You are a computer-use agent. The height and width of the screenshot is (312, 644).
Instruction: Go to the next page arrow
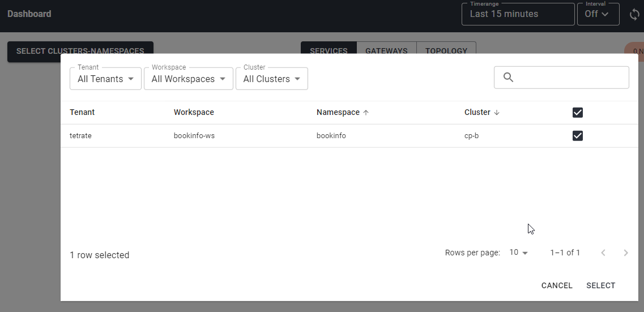(626, 253)
